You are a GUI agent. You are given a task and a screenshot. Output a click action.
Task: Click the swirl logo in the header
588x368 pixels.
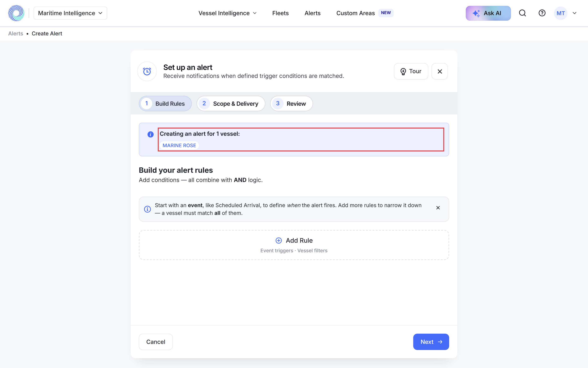[16, 13]
